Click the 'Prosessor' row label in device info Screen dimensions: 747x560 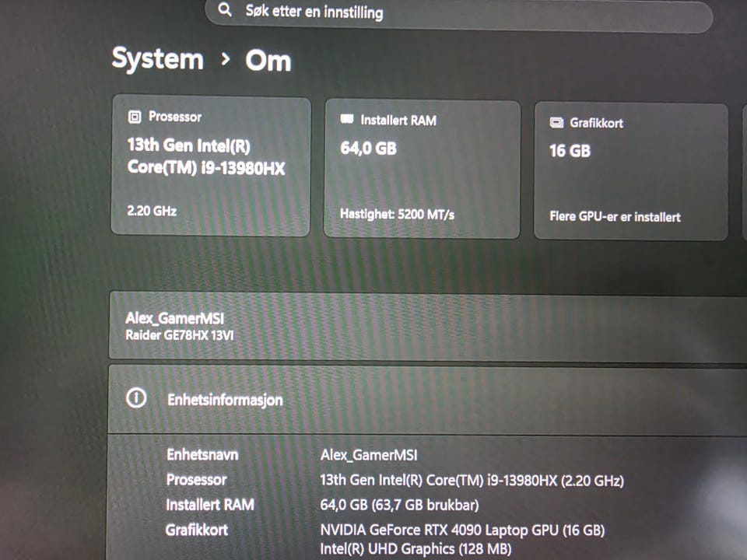click(196, 480)
